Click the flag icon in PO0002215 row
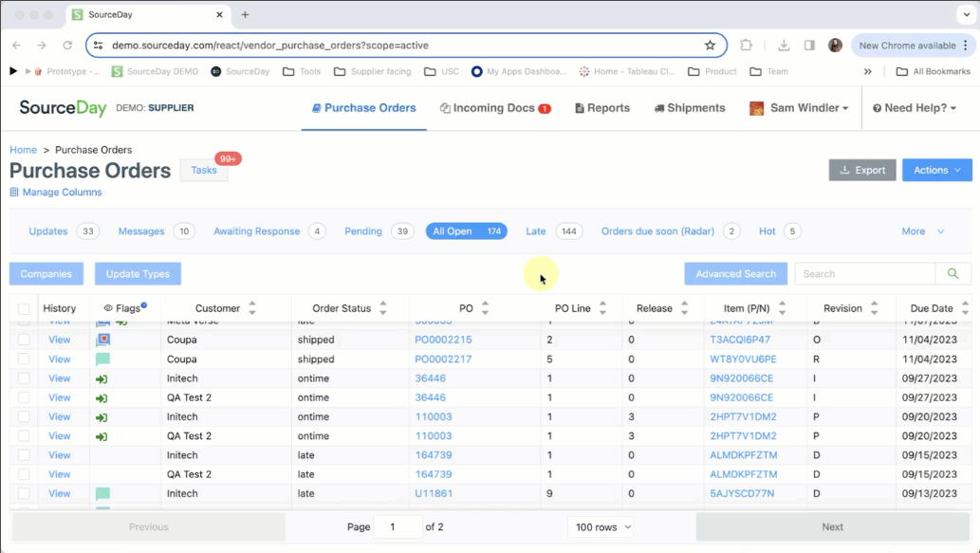 [103, 340]
